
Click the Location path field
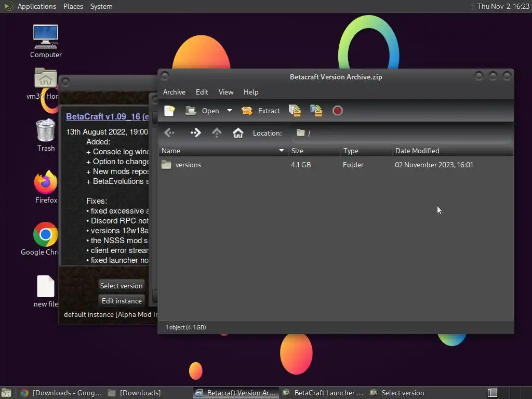click(402, 133)
